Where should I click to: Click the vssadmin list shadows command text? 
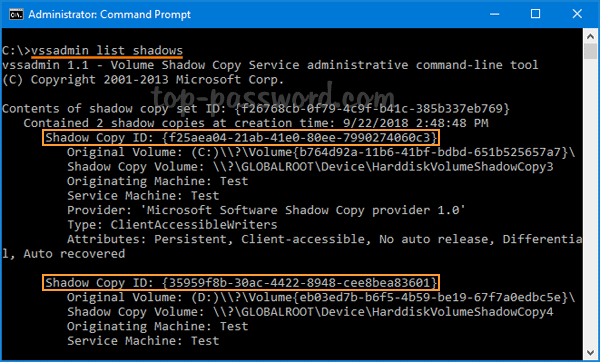(107, 51)
